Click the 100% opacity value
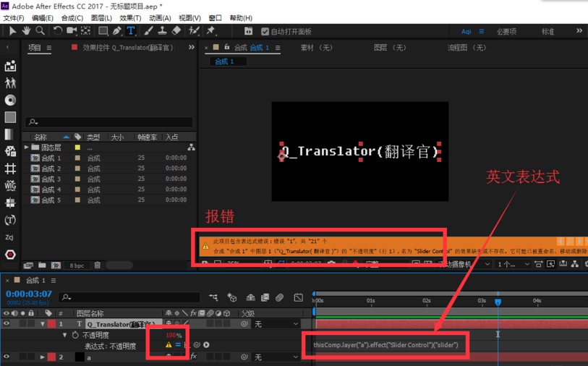Screen dimensions: 588x366 (174, 335)
